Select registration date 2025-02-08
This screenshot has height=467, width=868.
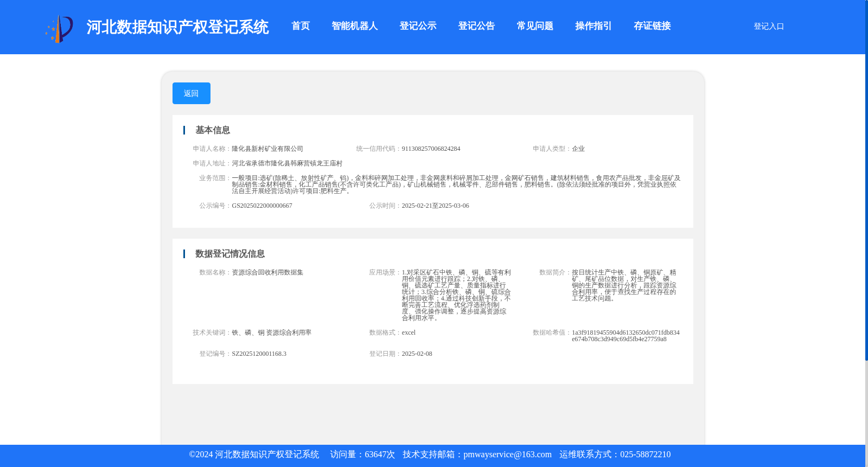click(417, 354)
